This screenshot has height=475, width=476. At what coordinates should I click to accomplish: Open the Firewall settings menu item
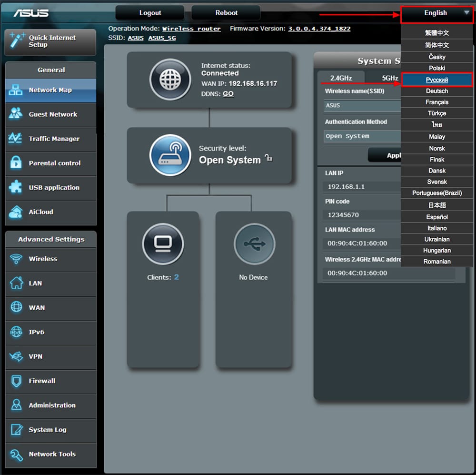click(x=51, y=381)
